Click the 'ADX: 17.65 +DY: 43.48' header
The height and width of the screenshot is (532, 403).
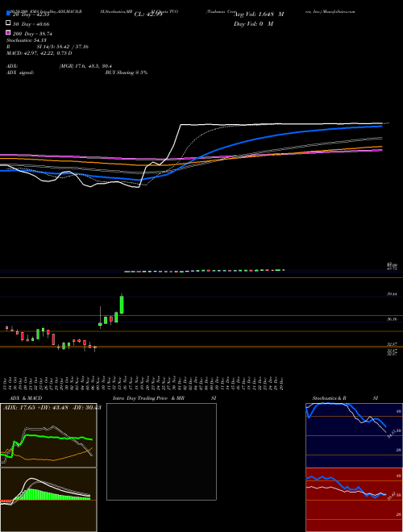36,408
